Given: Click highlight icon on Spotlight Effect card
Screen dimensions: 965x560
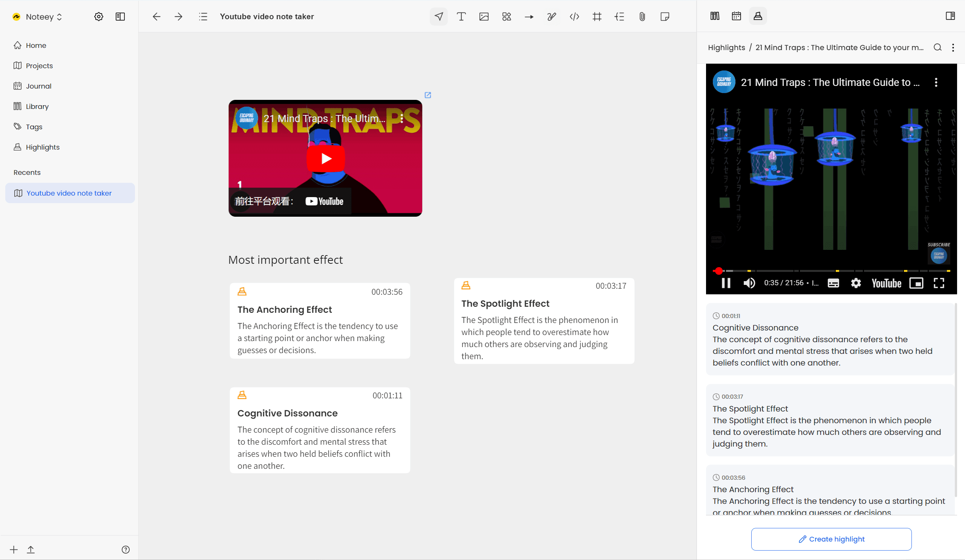Looking at the screenshot, I should 466,286.
